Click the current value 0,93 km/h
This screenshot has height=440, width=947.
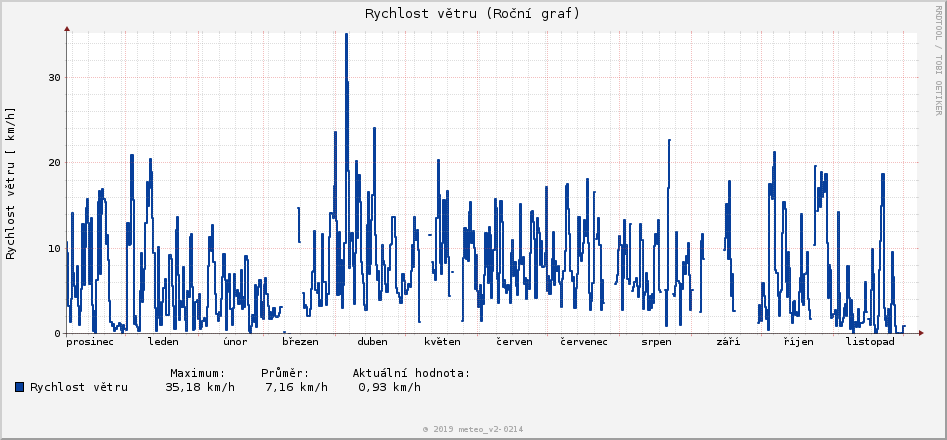389,387
